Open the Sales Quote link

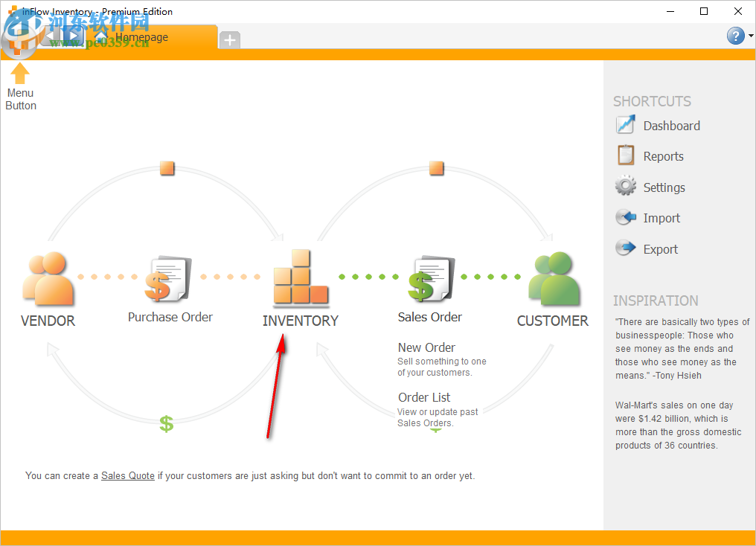(128, 475)
